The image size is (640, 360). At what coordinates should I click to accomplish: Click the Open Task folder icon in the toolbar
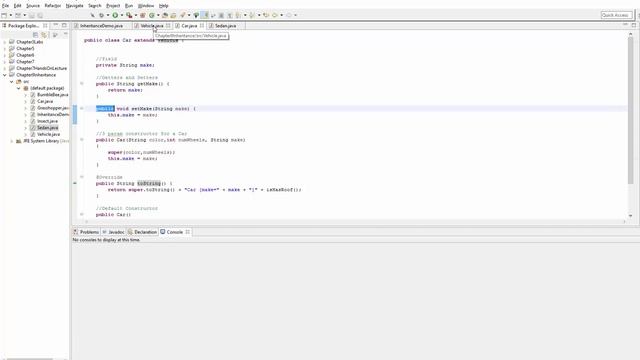point(173,15)
